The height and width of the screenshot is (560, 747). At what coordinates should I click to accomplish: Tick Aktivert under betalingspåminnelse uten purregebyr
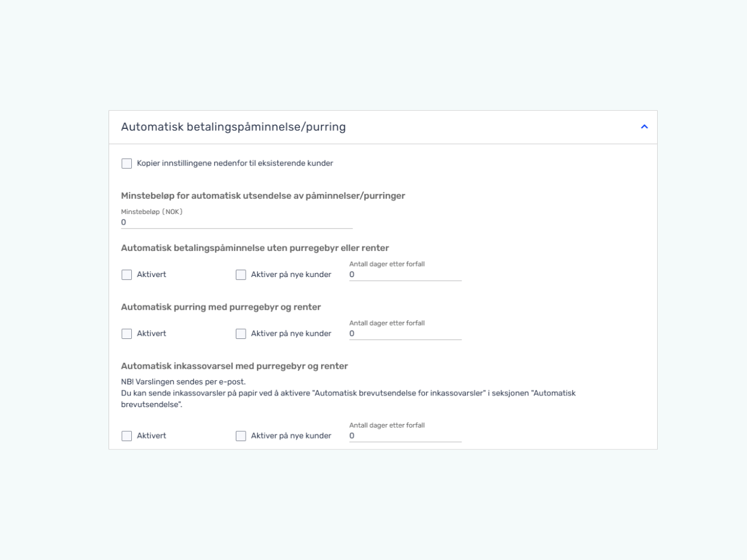click(127, 275)
